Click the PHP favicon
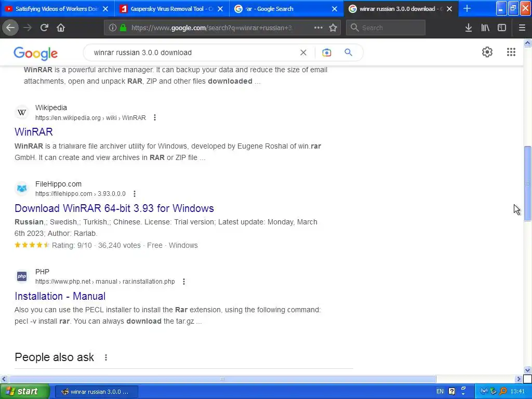The image size is (532, 399). tap(22, 276)
